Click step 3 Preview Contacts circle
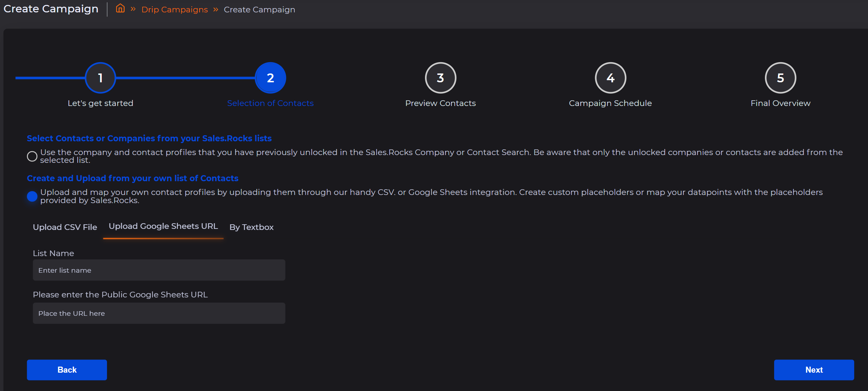The image size is (868, 391). point(440,78)
